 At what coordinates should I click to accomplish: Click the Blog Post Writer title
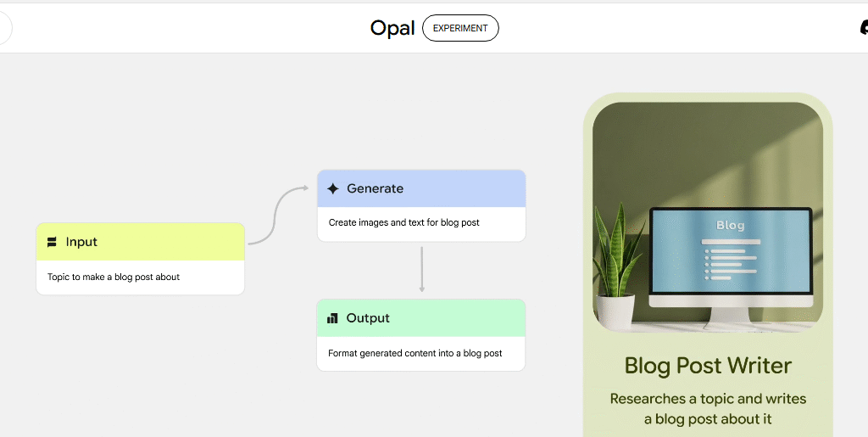[x=708, y=366]
